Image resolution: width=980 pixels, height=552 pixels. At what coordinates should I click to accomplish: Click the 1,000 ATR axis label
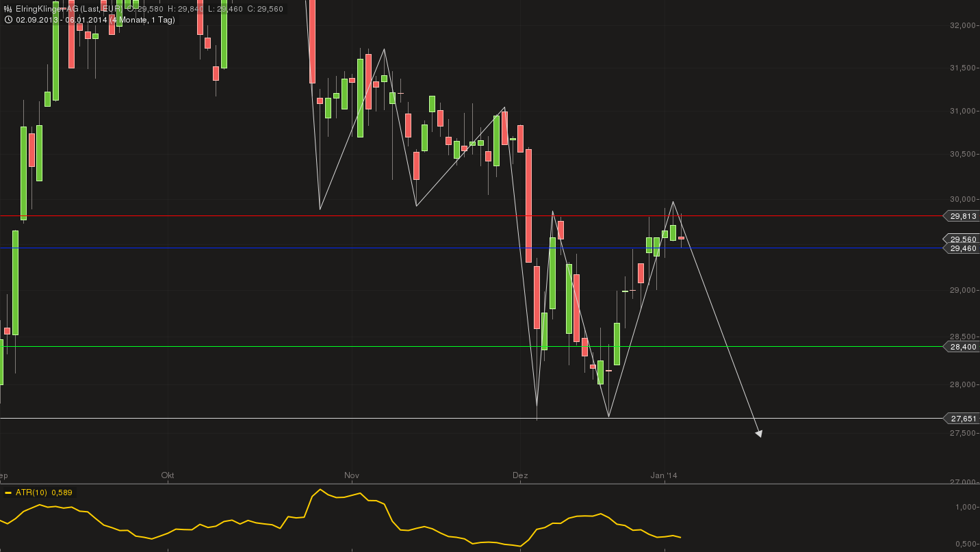click(966, 507)
